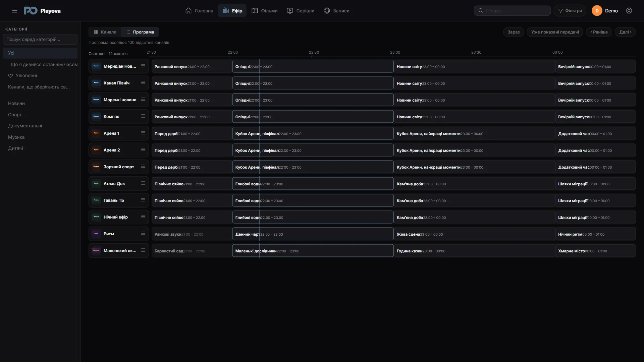
Task: Open the Фільтри button
Action: pyautogui.click(x=570, y=11)
